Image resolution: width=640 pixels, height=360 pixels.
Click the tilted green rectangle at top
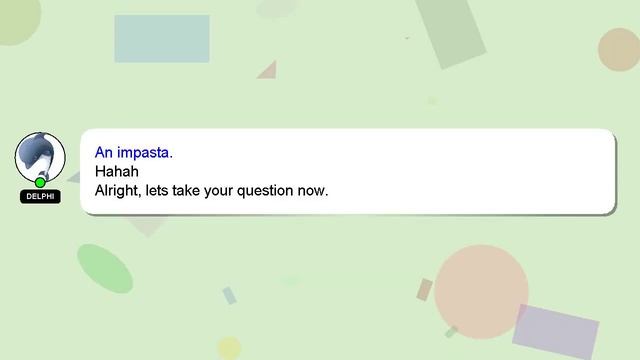(451, 32)
